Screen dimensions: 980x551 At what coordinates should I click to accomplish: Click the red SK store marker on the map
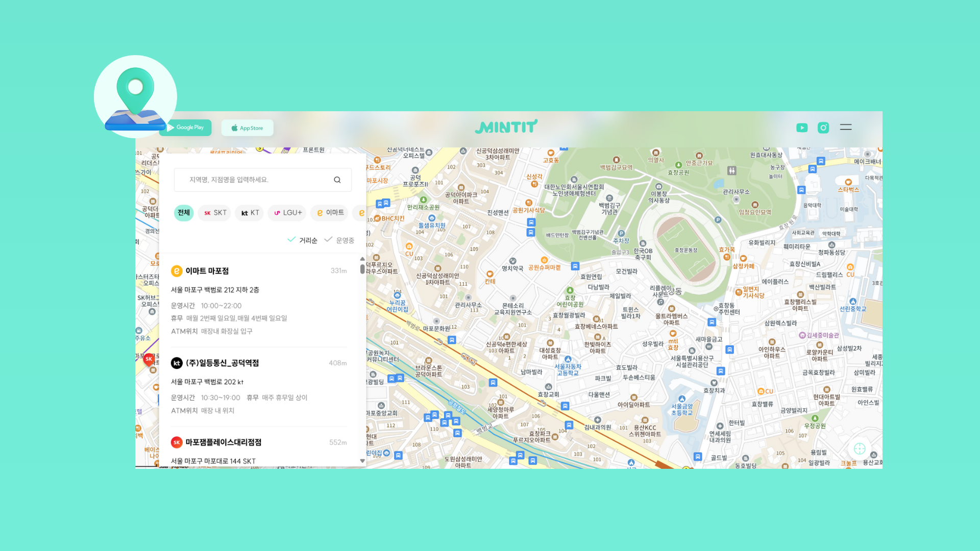click(149, 360)
